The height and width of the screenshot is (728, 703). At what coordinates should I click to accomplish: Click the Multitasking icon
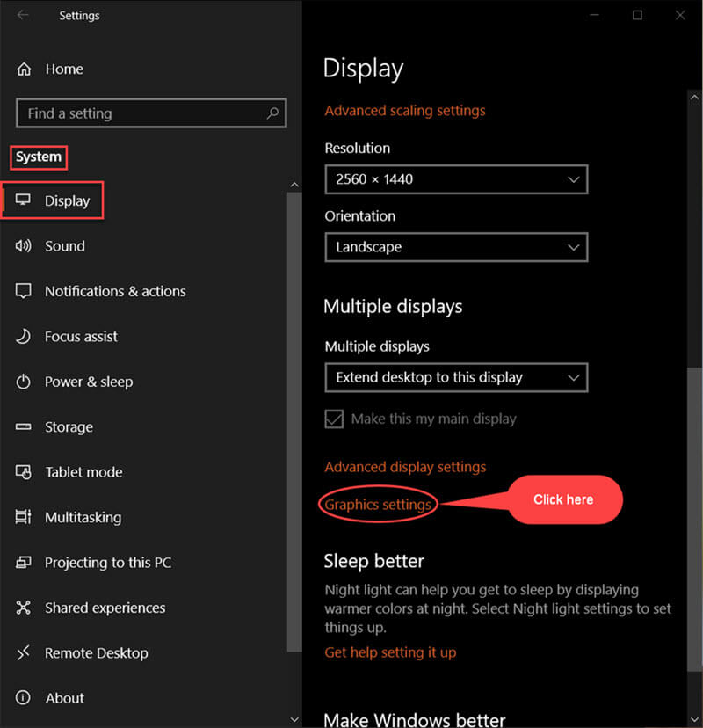[23, 517]
